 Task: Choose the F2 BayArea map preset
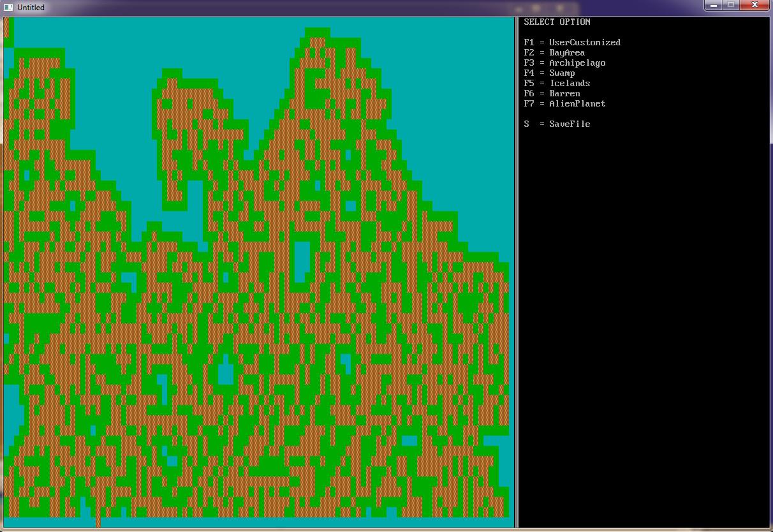click(x=554, y=53)
